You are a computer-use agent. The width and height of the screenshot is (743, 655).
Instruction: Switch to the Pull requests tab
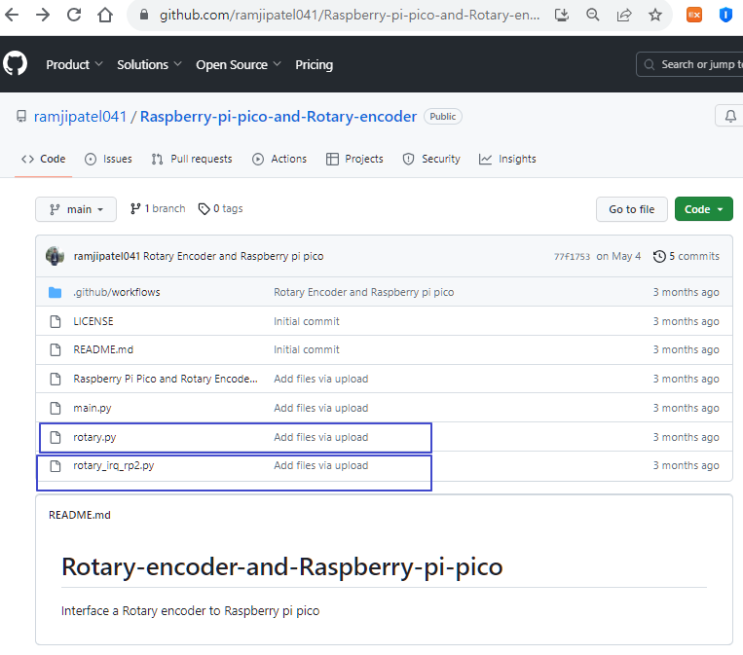[192, 159]
